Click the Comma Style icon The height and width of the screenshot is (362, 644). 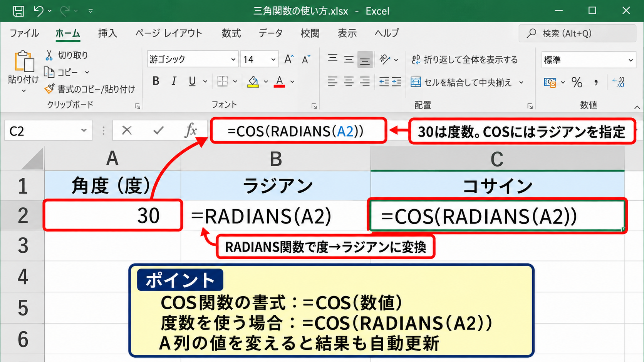click(x=596, y=82)
